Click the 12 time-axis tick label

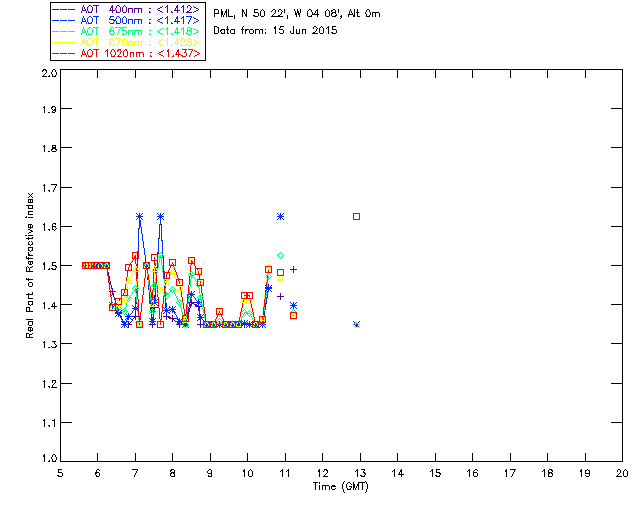[x=322, y=473]
